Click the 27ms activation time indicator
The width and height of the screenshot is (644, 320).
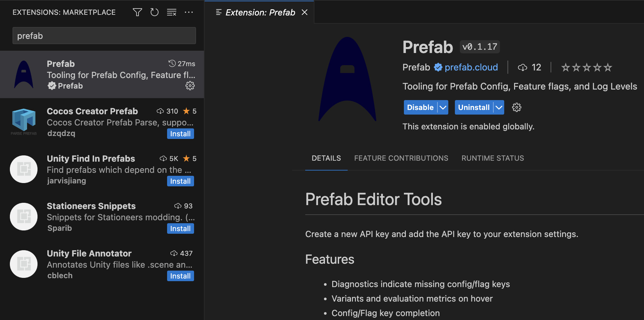182,64
